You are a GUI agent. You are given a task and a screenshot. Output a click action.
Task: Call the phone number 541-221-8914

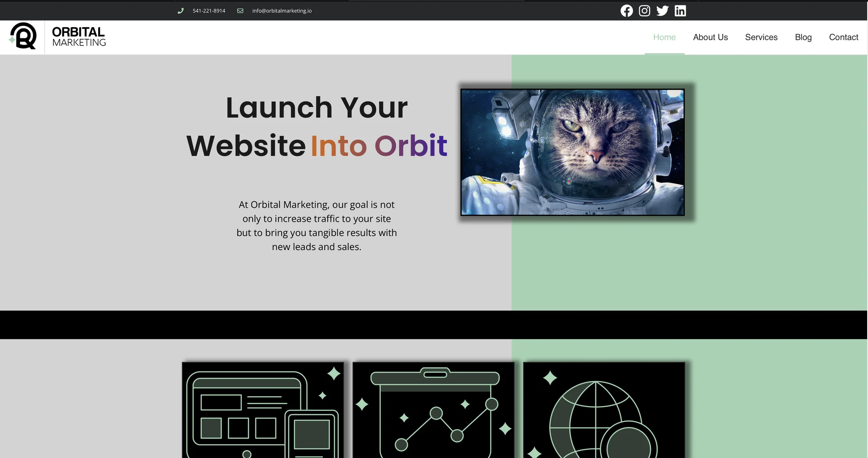[x=209, y=11]
